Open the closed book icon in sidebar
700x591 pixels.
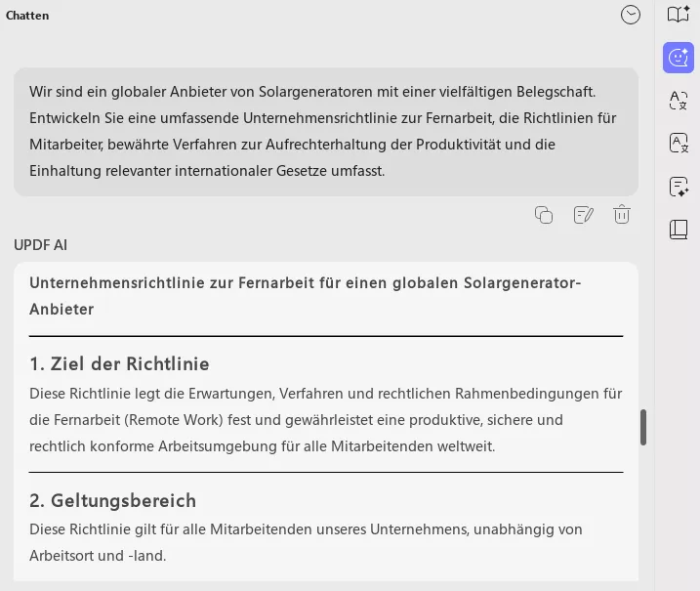[679, 230]
